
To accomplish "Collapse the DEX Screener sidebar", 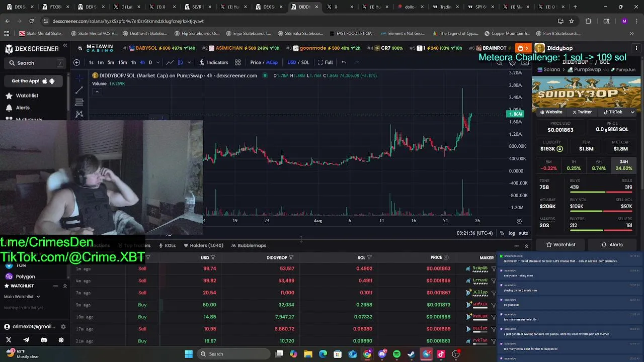I will [65, 46].
